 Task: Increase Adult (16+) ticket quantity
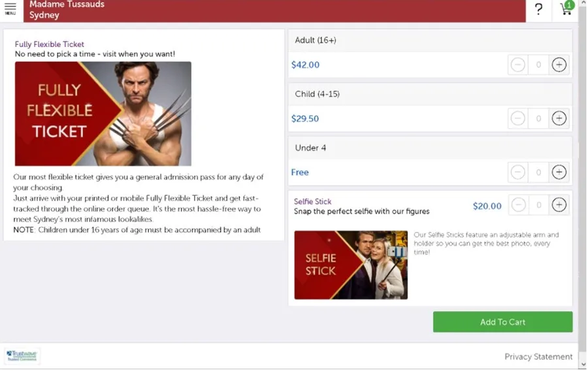pyautogui.click(x=559, y=65)
